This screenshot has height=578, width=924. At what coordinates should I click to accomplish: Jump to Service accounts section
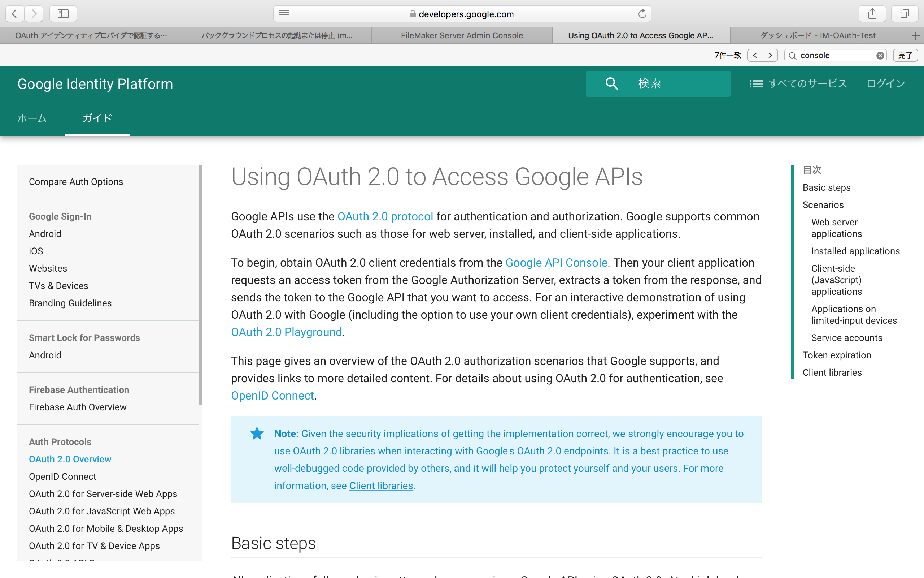(x=846, y=337)
